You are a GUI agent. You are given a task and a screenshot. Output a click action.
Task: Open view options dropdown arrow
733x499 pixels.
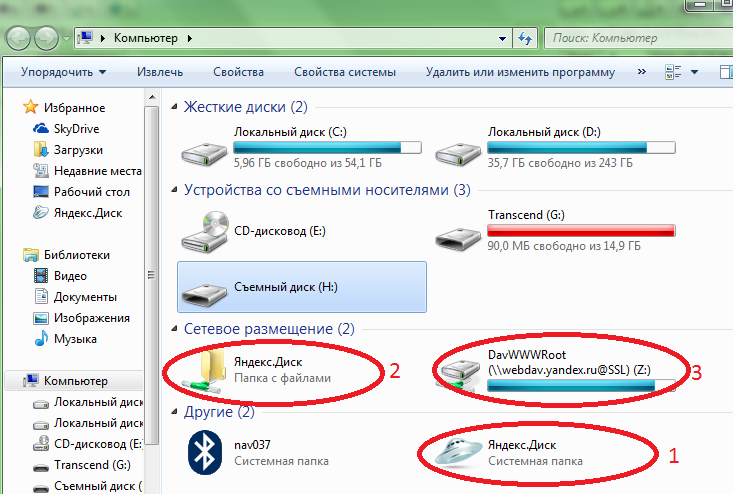695,72
